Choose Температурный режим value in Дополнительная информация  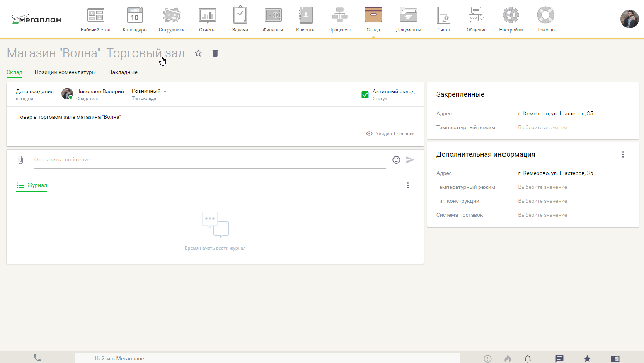coord(542,187)
